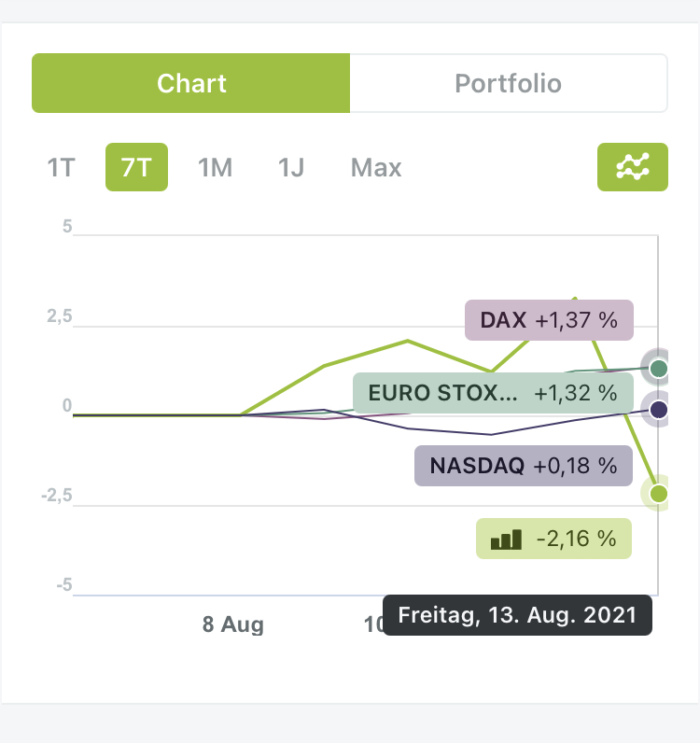Click the portfolio bar-chart icon in tooltip
Image resolution: width=700 pixels, height=743 pixels.
[x=506, y=539]
